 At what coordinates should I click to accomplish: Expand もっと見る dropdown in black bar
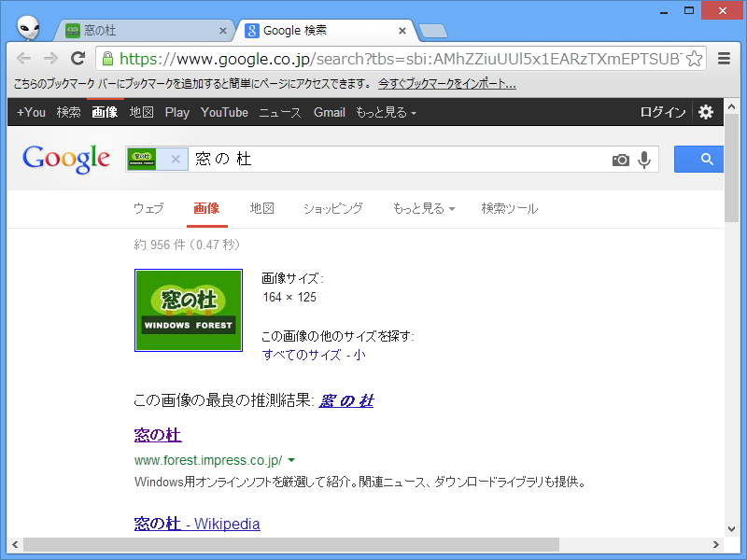point(386,112)
